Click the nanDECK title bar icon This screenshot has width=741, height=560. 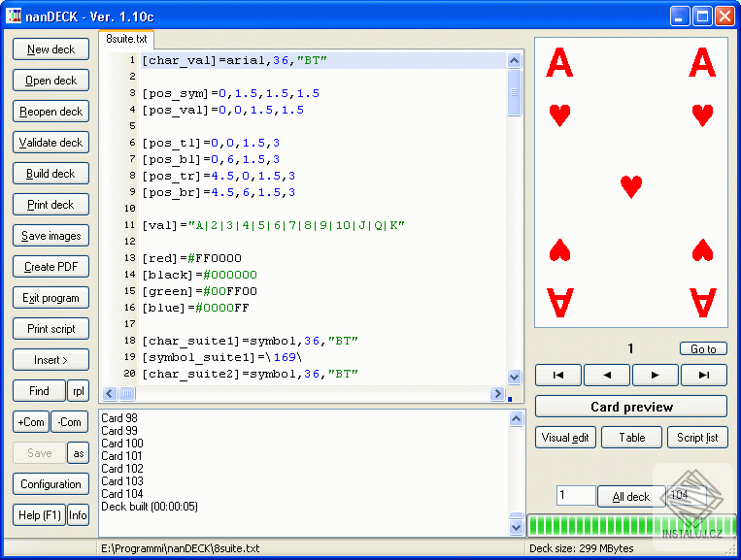pyautogui.click(x=14, y=16)
